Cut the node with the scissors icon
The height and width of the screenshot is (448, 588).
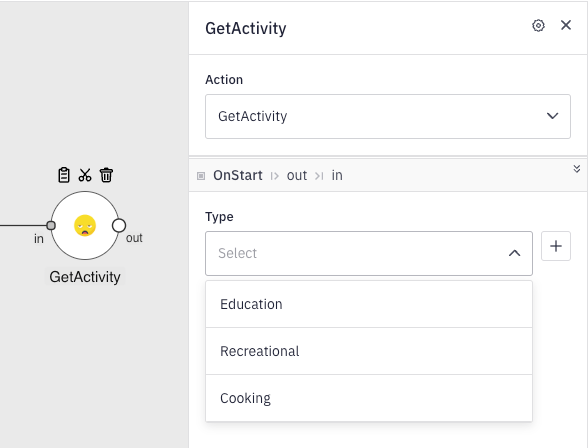[85, 175]
